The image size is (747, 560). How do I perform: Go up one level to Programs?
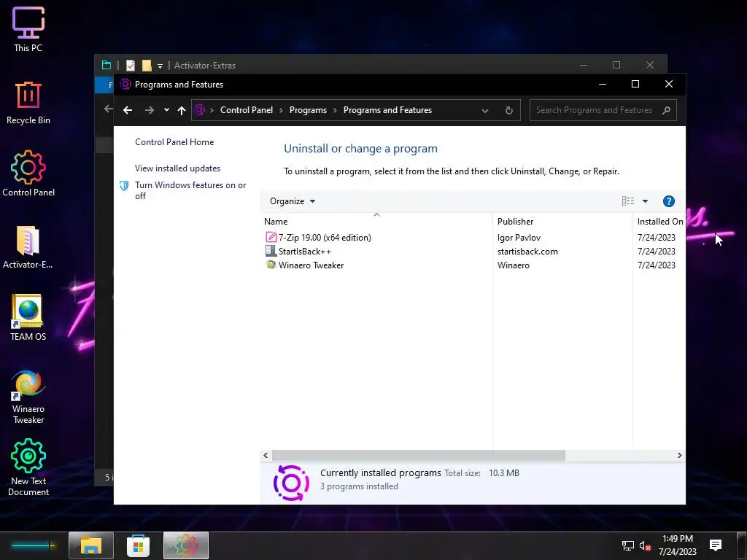pyautogui.click(x=182, y=111)
